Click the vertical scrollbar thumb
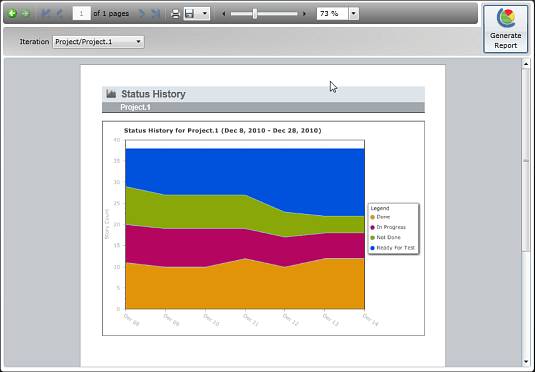The image size is (535, 372). pos(526,160)
